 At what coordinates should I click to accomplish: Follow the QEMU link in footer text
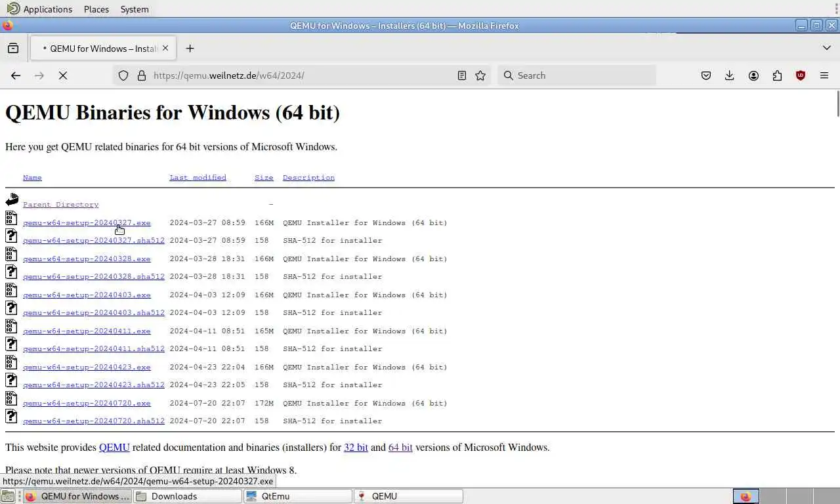coord(114,448)
